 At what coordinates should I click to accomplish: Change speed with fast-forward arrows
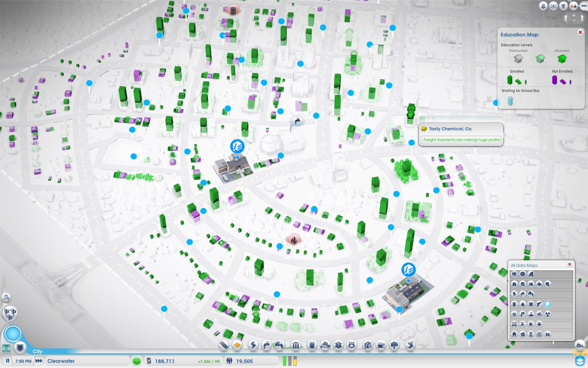tap(39, 361)
